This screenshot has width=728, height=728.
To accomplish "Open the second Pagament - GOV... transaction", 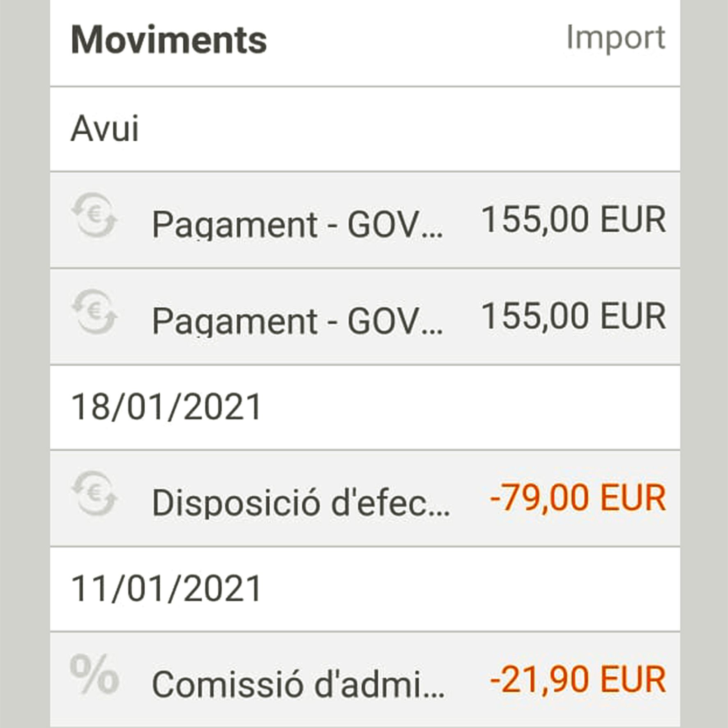I will click(365, 317).
